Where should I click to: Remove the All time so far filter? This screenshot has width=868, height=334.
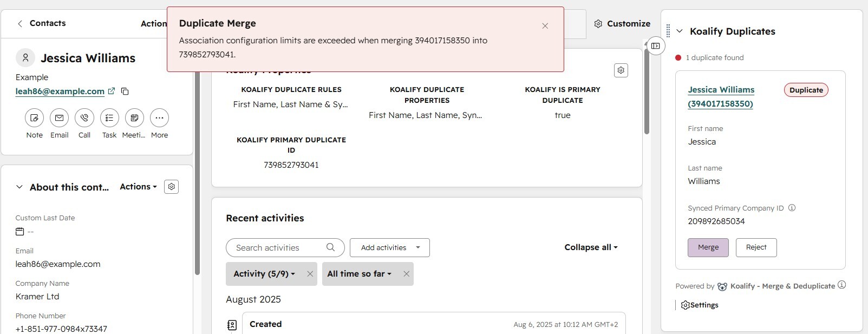point(406,274)
